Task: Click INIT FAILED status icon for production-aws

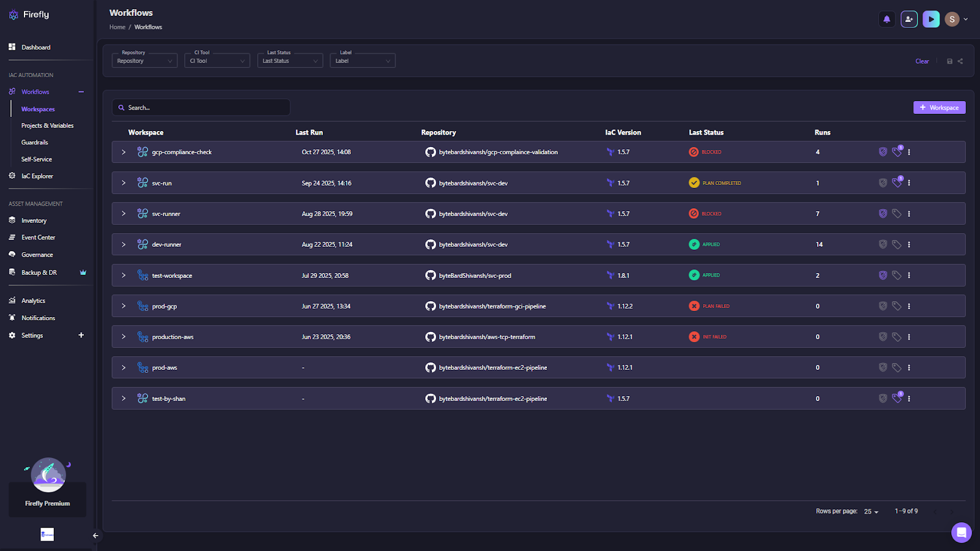Action: point(694,337)
